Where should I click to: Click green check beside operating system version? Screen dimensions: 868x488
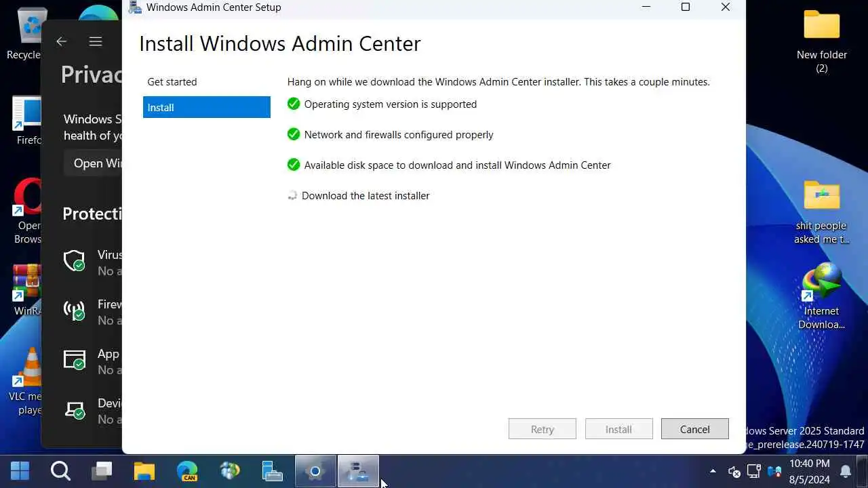294,104
